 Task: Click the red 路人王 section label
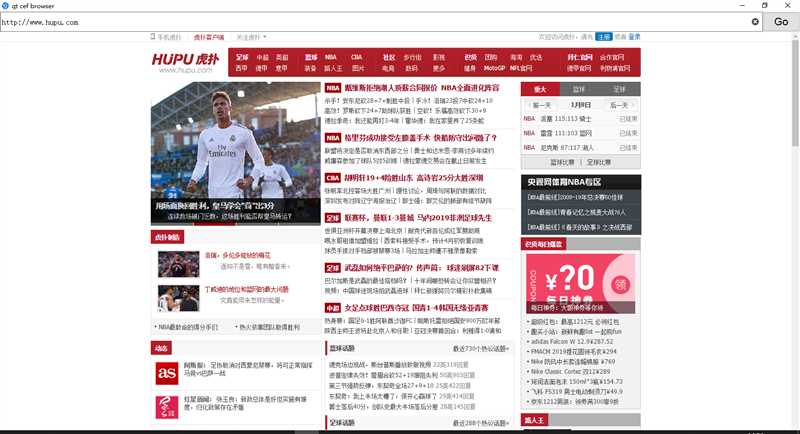click(x=534, y=420)
